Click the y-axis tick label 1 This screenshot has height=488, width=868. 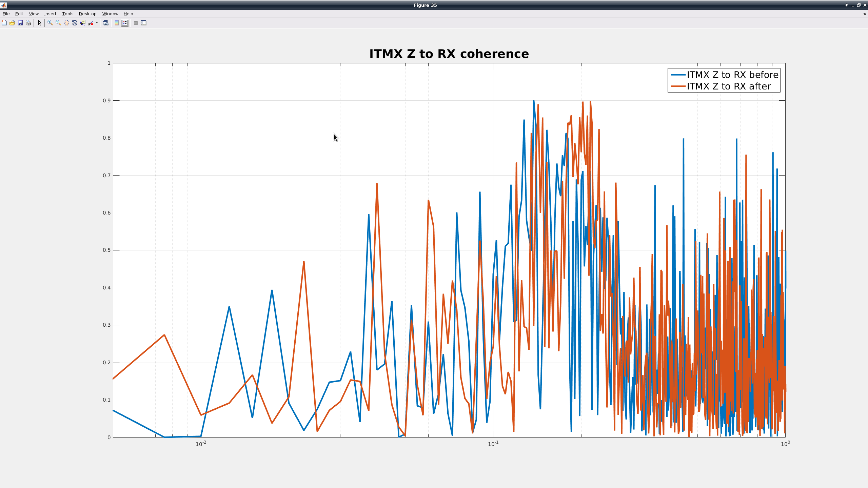[x=109, y=63]
